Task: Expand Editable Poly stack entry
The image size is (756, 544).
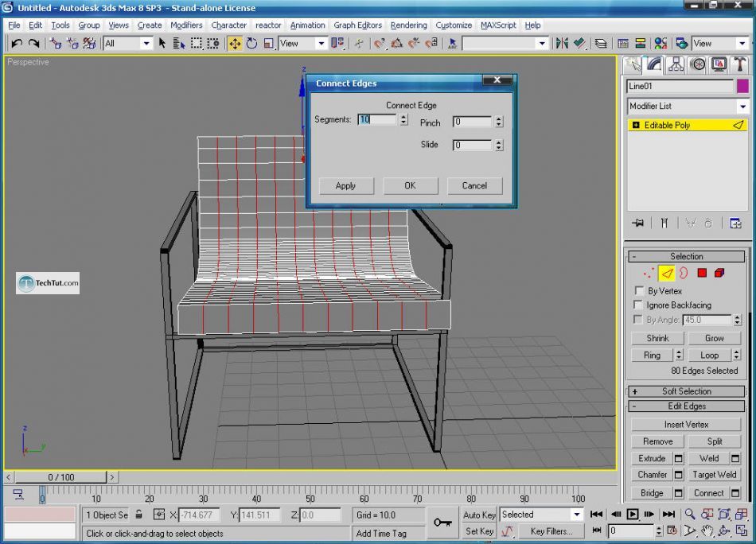Action: click(x=636, y=126)
